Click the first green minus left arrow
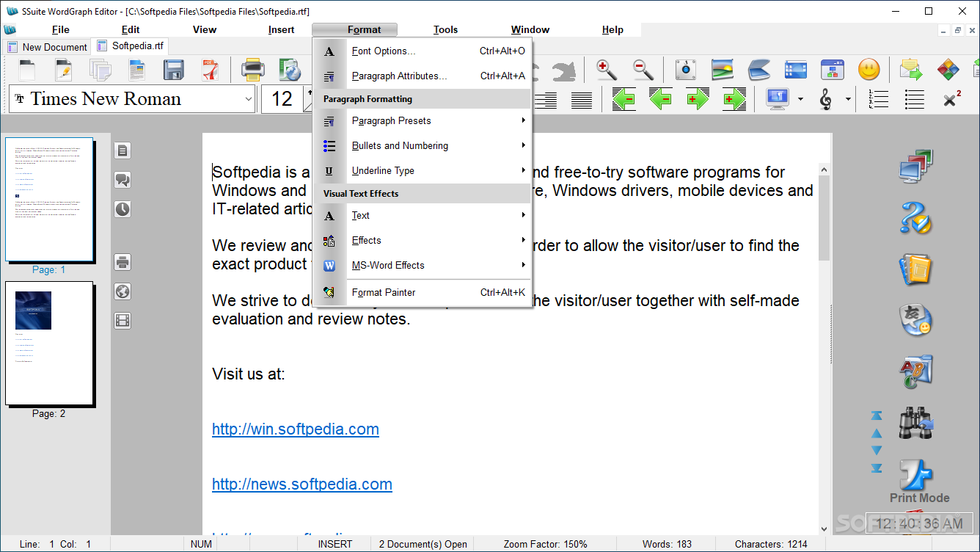Viewport: 980px width, 552px height. pos(624,99)
